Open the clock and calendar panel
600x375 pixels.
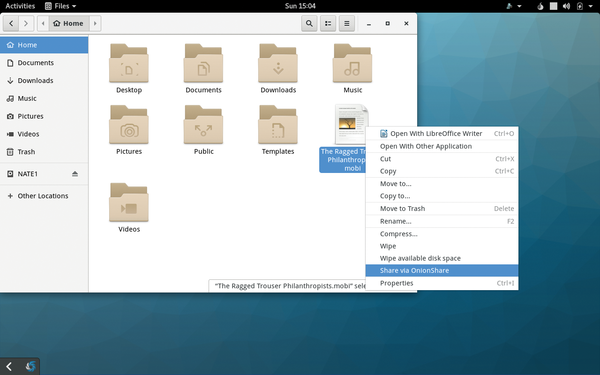[x=300, y=6]
